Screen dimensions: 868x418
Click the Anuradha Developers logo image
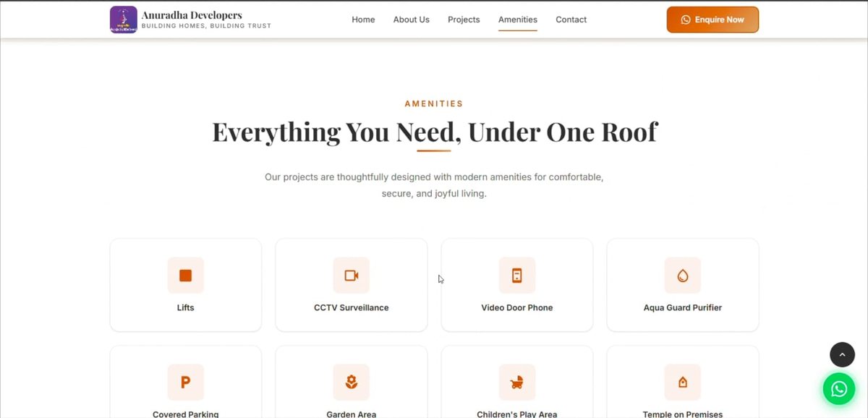click(124, 20)
